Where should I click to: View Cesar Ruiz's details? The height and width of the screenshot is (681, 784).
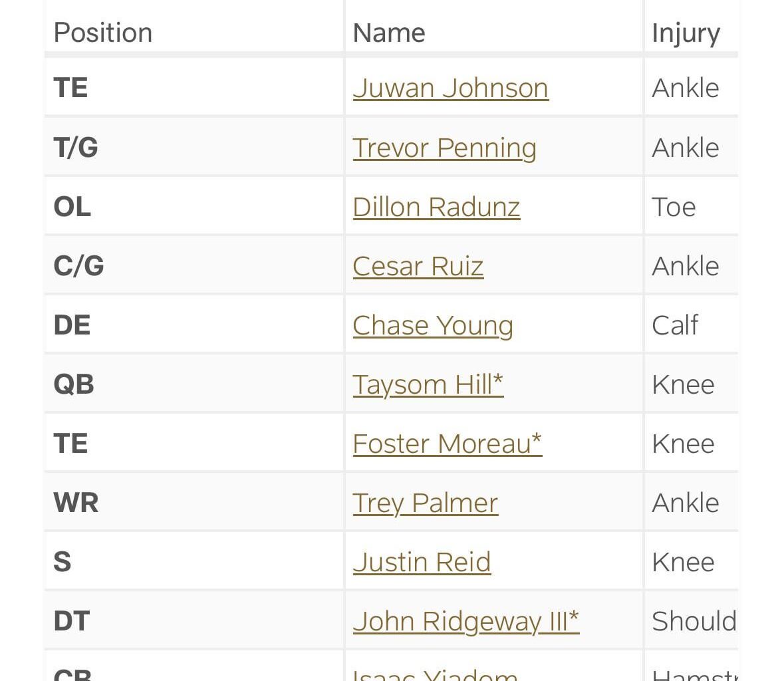[x=418, y=265]
